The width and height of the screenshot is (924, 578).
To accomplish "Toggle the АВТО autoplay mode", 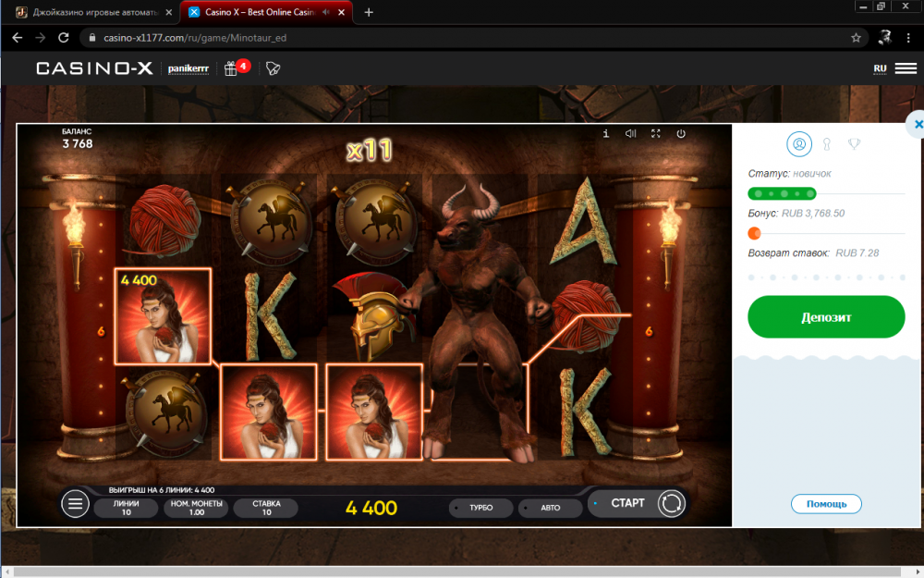I will coord(549,509).
